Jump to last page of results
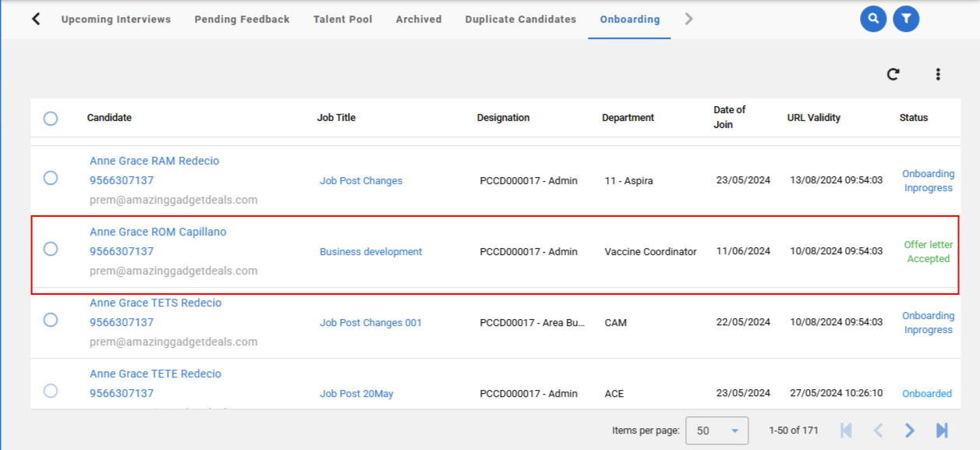 tap(942, 431)
